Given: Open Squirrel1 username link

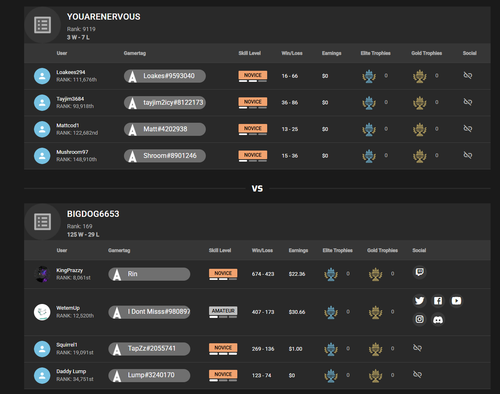Looking at the screenshot, I should pyautogui.click(x=67, y=345).
